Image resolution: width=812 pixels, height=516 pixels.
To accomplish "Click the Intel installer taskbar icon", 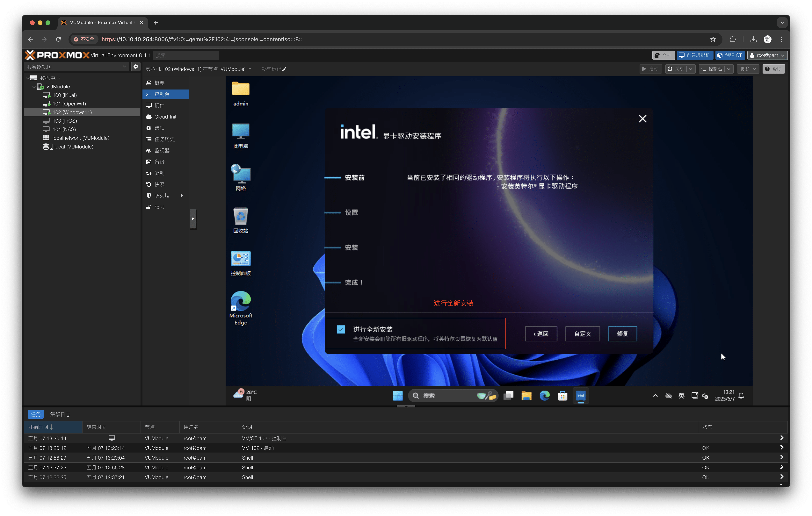I will (580, 396).
